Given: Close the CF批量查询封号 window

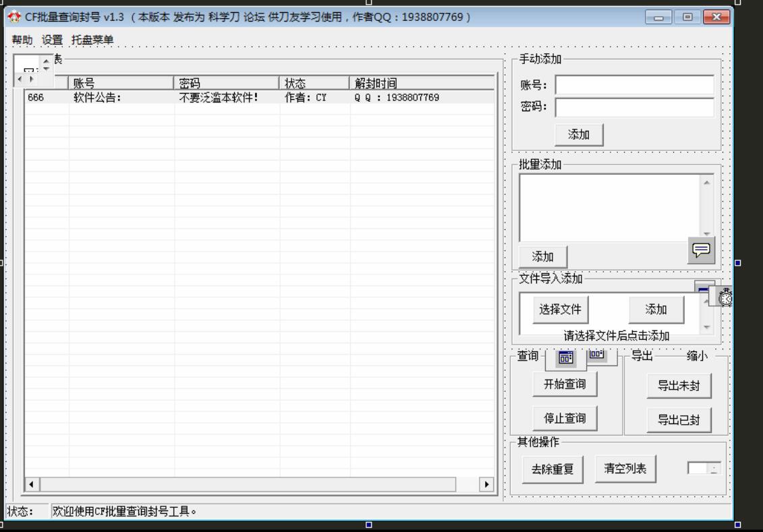Looking at the screenshot, I should (x=716, y=18).
